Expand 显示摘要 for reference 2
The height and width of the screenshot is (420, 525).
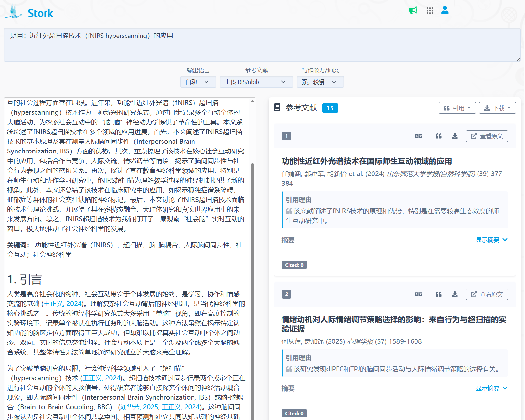491,388
